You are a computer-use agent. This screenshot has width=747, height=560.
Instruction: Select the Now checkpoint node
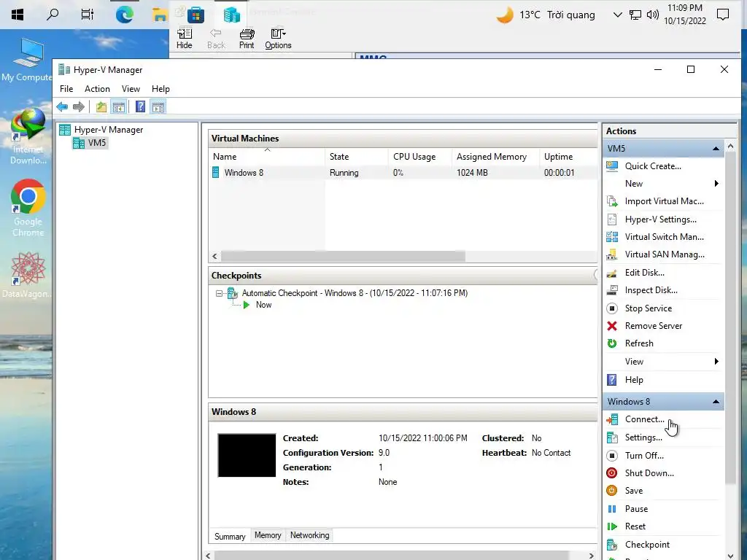pyautogui.click(x=263, y=306)
